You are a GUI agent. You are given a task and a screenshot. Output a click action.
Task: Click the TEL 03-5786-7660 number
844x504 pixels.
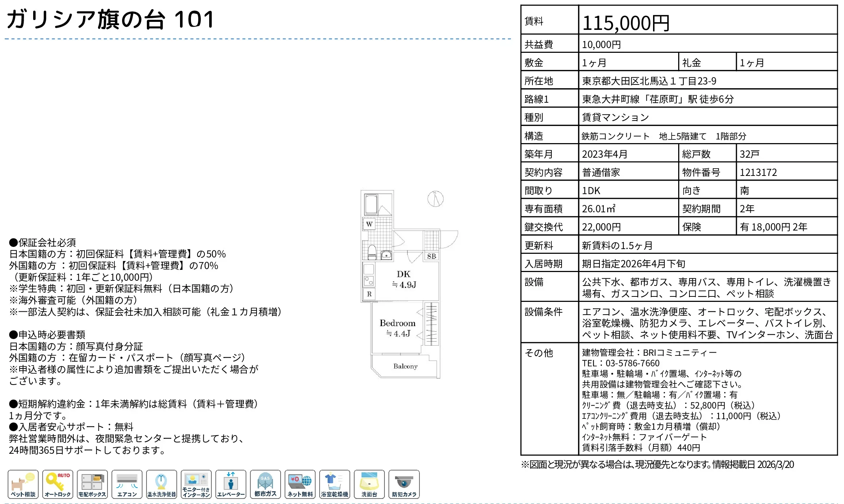pyautogui.click(x=632, y=363)
